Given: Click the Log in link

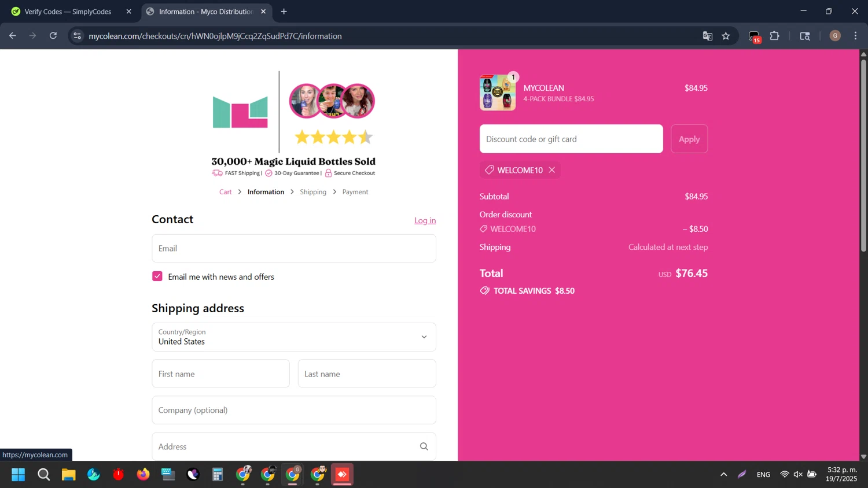Looking at the screenshot, I should [x=425, y=220].
